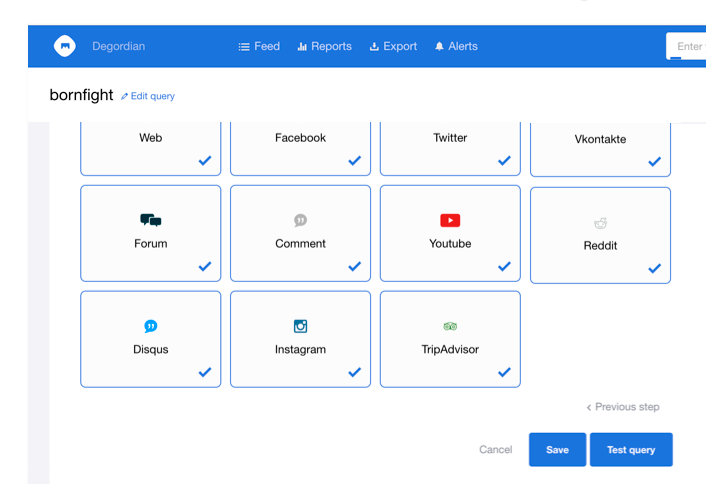
Task: Click the Edit query link
Action: point(148,96)
